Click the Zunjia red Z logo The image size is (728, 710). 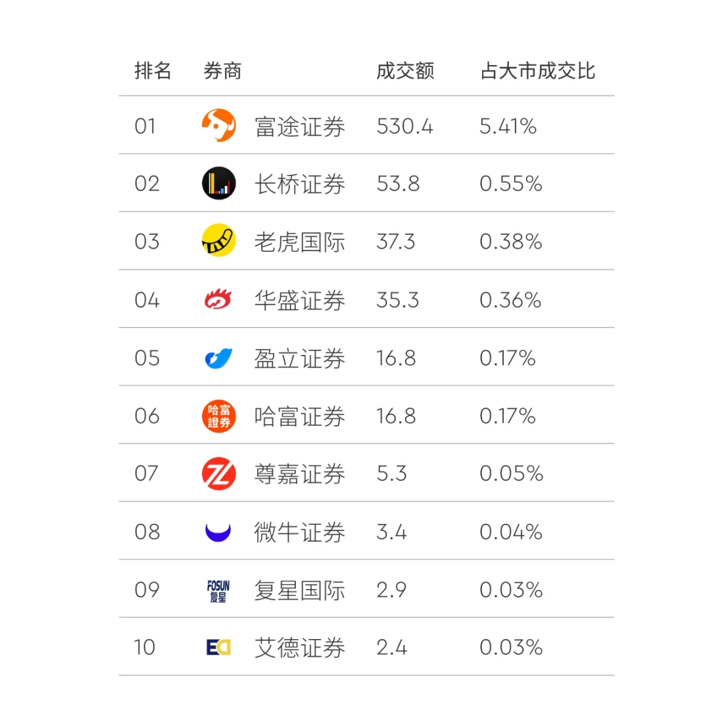coord(218,474)
